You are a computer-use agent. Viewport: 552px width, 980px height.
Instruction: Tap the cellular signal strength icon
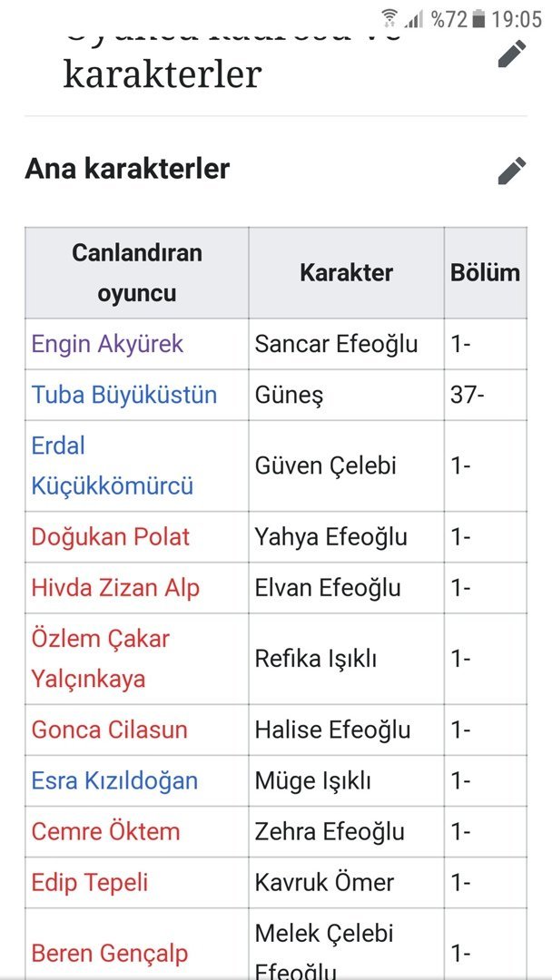pos(414,18)
